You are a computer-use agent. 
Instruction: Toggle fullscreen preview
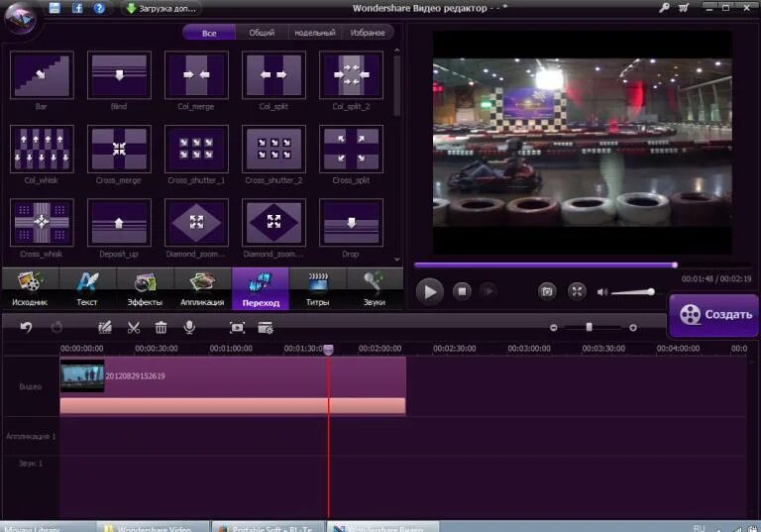coord(577,291)
